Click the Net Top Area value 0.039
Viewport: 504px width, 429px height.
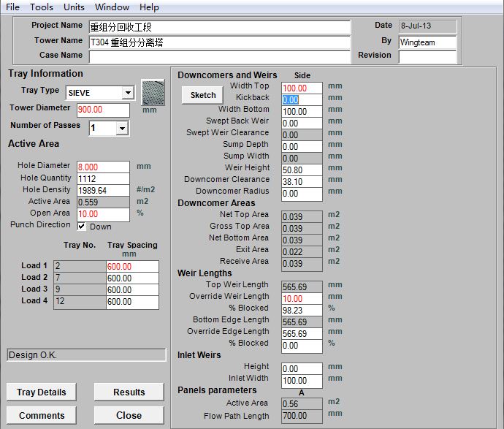302,217
